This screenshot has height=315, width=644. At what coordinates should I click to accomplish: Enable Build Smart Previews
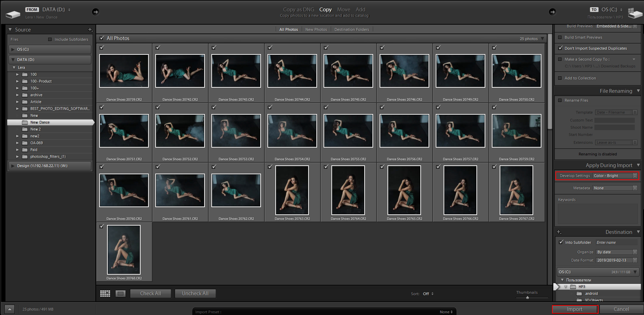pos(560,37)
